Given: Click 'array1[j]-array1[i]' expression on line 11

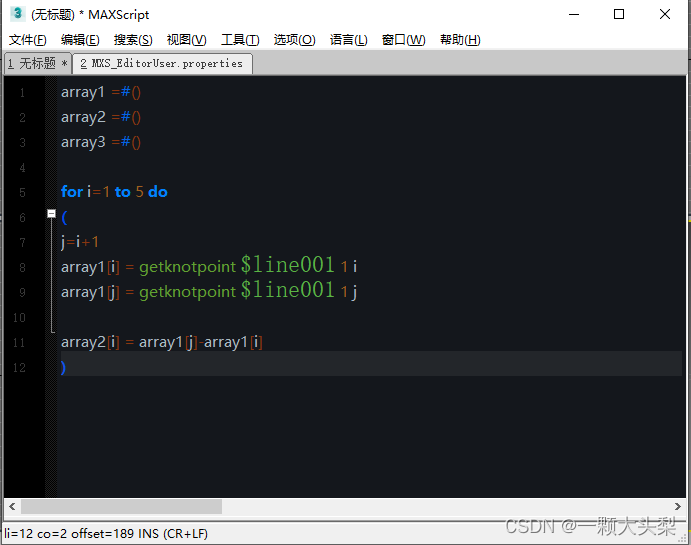Looking at the screenshot, I should (x=201, y=342).
